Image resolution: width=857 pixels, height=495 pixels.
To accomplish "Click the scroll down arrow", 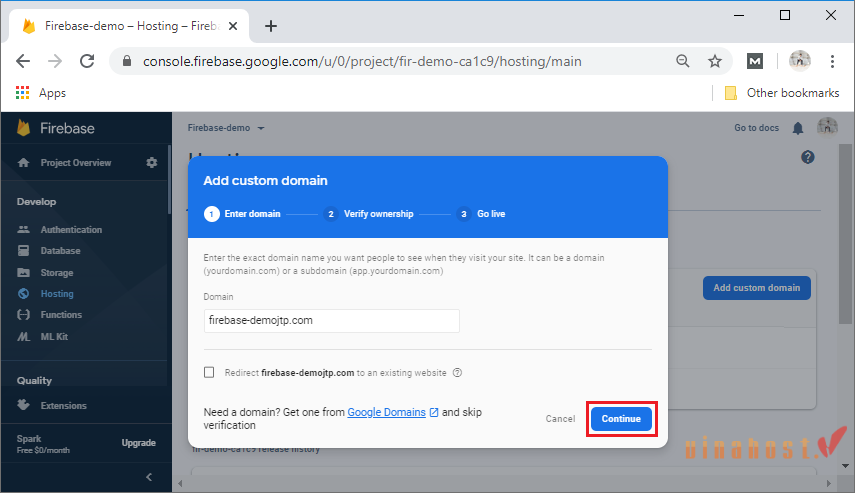I will (846, 467).
